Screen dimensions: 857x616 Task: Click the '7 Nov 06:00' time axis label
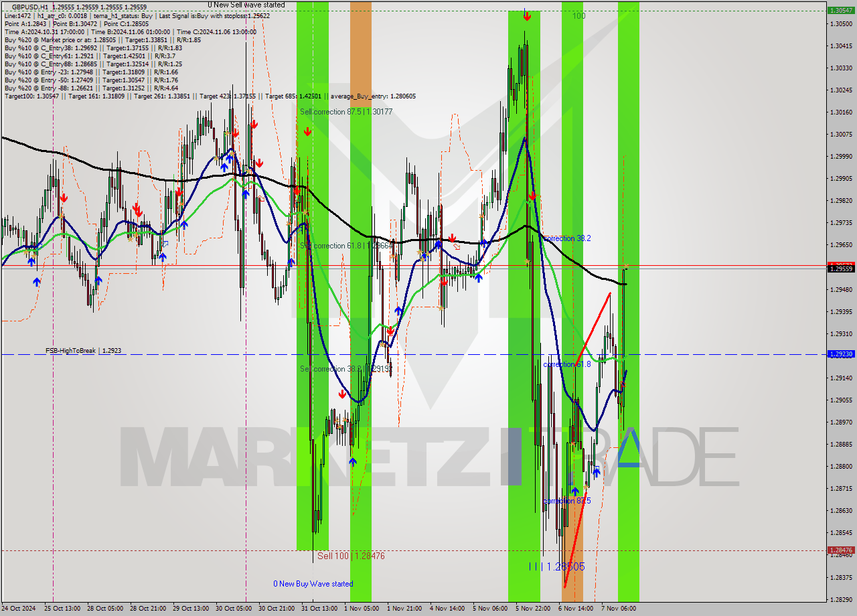619,609
